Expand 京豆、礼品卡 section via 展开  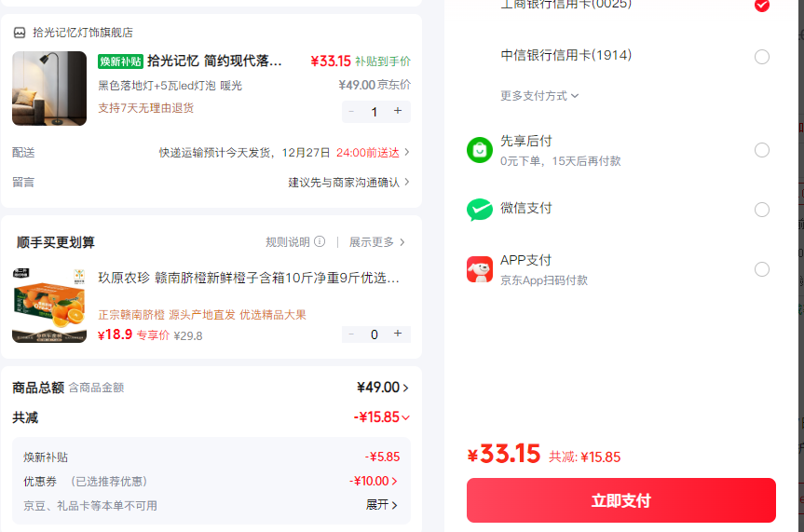click(x=381, y=505)
